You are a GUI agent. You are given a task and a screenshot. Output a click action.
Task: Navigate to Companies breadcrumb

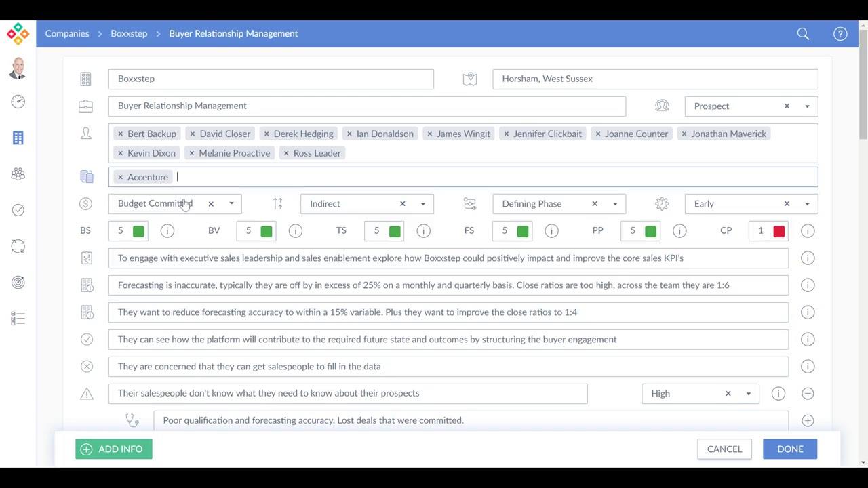click(67, 34)
